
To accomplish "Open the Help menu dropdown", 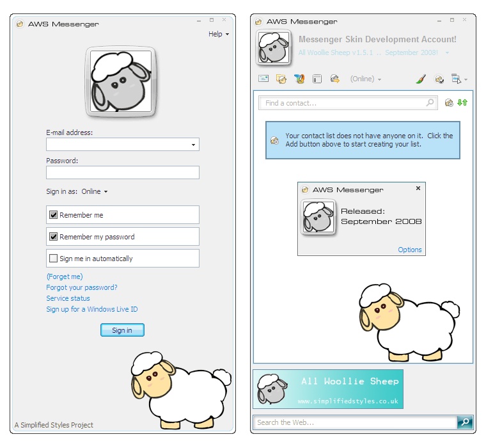I will pyautogui.click(x=219, y=34).
